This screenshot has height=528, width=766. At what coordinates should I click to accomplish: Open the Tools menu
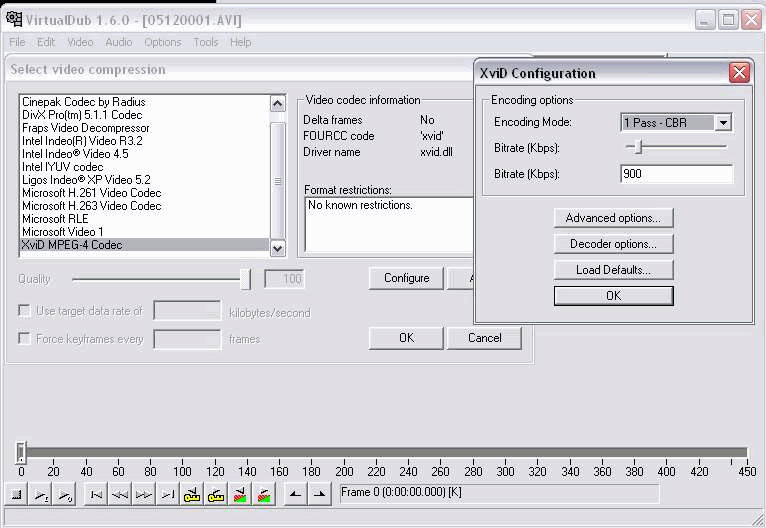pos(206,42)
